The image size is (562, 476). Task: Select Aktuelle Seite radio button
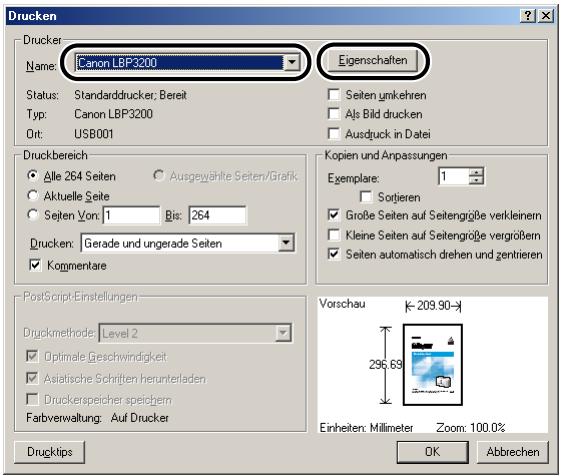pos(33,196)
